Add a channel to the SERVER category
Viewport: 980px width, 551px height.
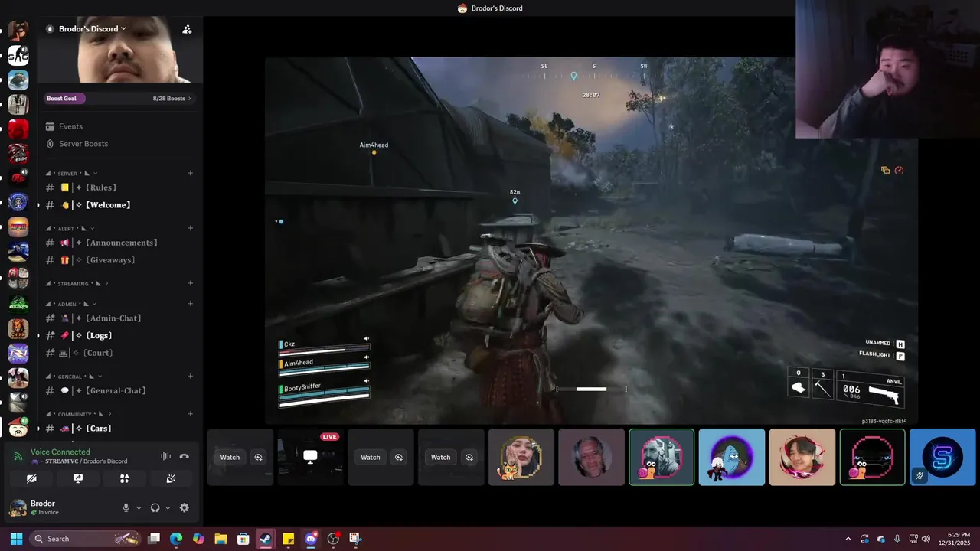click(x=190, y=174)
